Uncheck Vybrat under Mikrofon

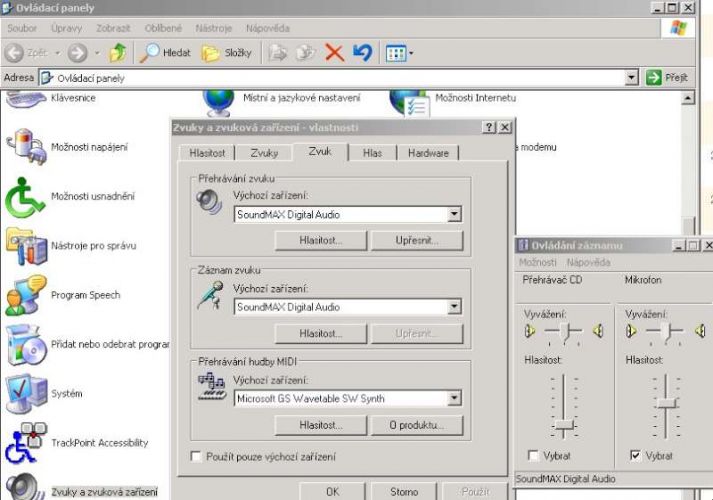[635, 455]
